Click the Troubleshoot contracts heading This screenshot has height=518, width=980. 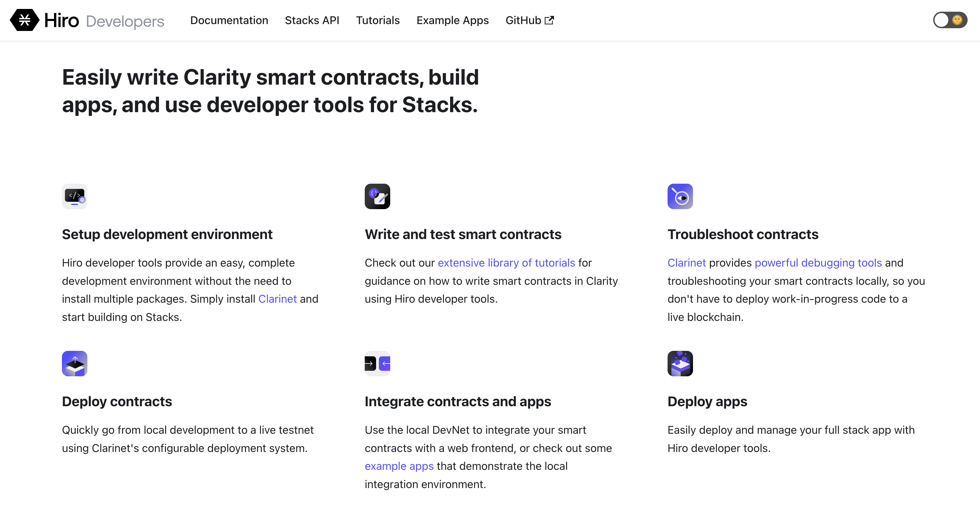pos(743,234)
